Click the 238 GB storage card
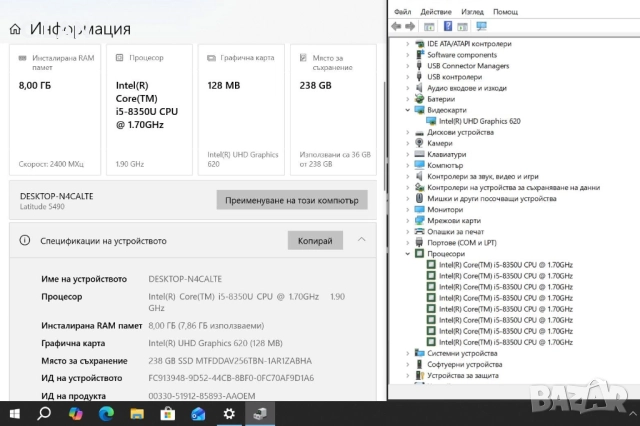The image size is (640, 426). (x=333, y=110)
